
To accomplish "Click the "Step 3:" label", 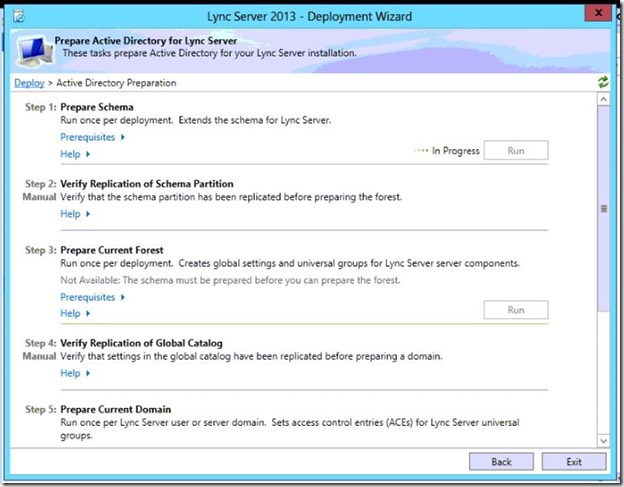I will point(41,250).
